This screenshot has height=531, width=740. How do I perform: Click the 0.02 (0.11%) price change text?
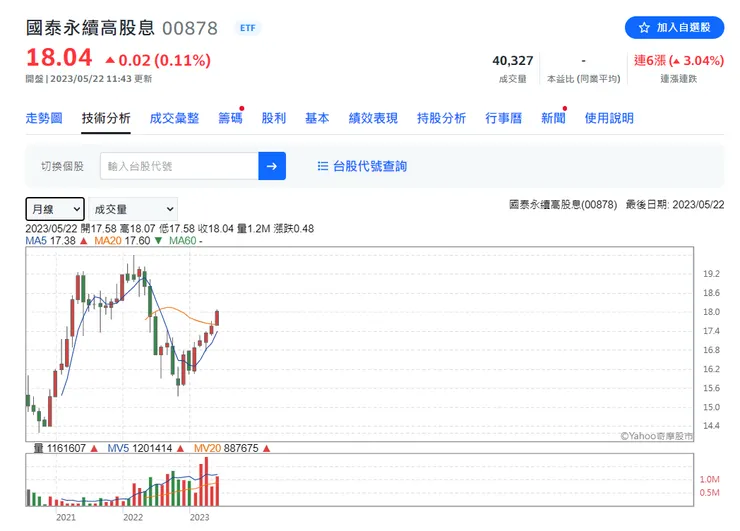coord(164,60)
